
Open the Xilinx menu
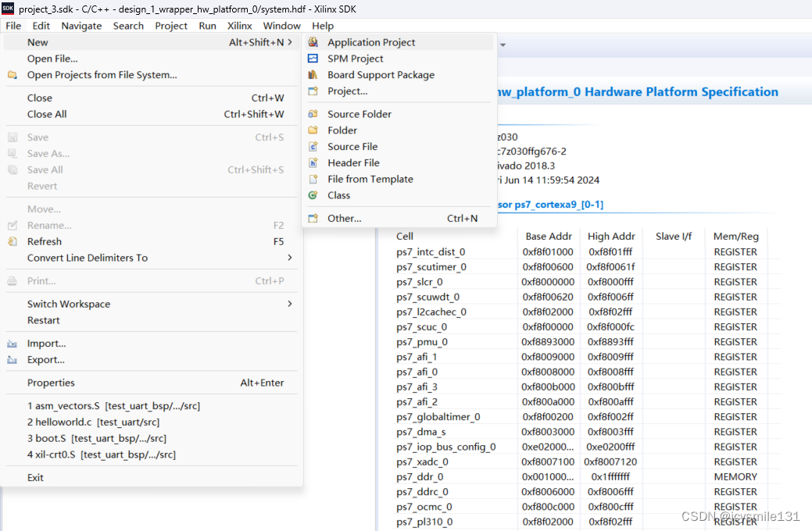240,26
